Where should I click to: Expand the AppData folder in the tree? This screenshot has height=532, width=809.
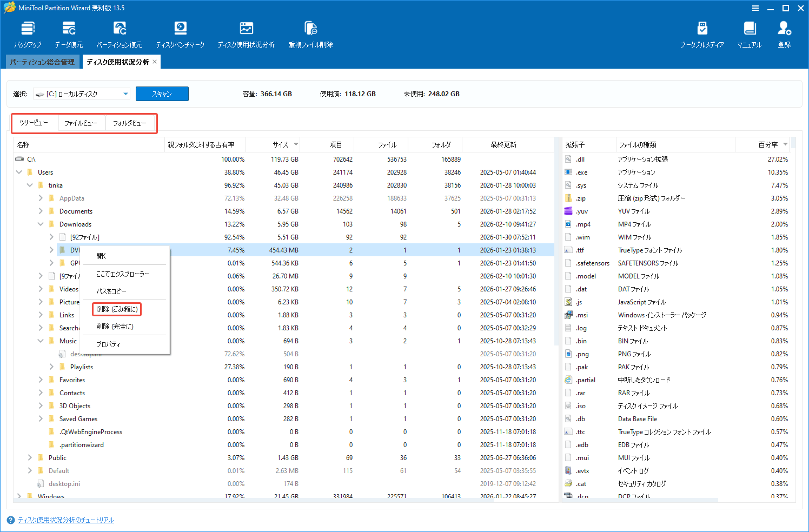tap(40, 198)
